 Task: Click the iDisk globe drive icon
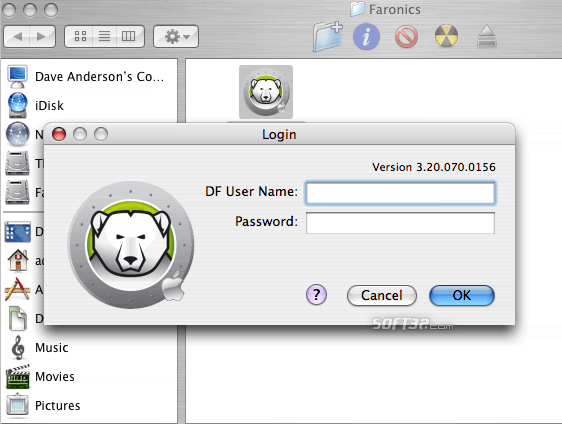pyautogui.click(x=18, y=105)
